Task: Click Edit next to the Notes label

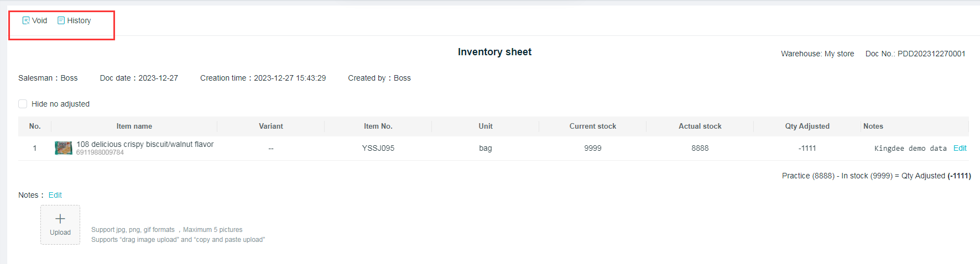Action: coord(55,195)
